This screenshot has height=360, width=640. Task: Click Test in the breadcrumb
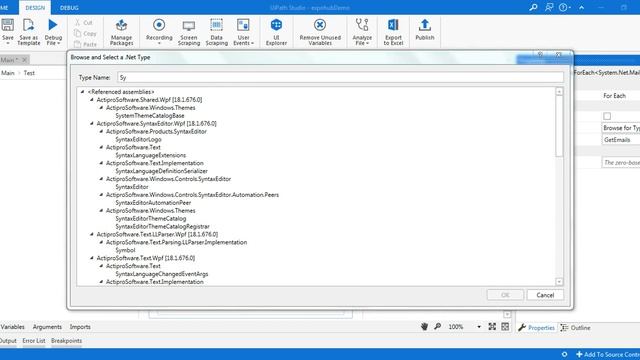(x=29, y=73)
